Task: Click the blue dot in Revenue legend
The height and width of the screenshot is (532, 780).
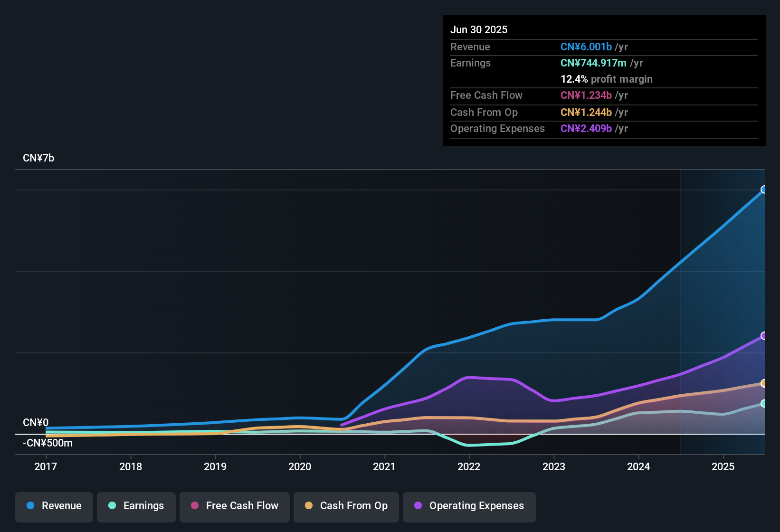Action: [x=30, y=505]
